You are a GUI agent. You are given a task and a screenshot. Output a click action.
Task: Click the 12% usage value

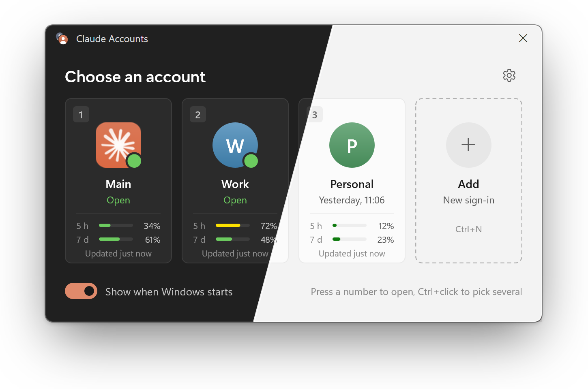[x=386, y=226]
